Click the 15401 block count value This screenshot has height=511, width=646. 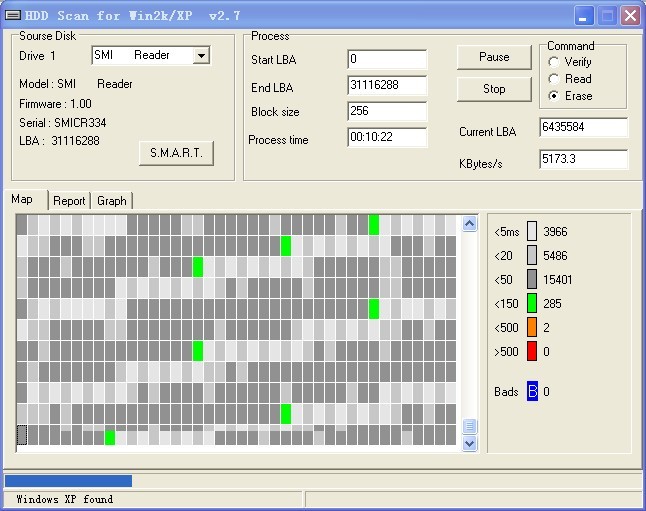pyautogui.click(x=557, y=280)
